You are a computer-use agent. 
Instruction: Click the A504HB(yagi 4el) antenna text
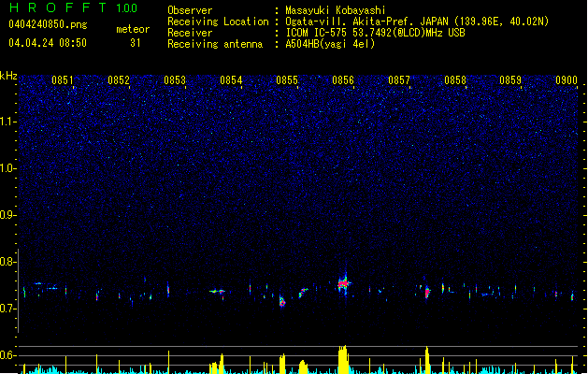[330, 44]
